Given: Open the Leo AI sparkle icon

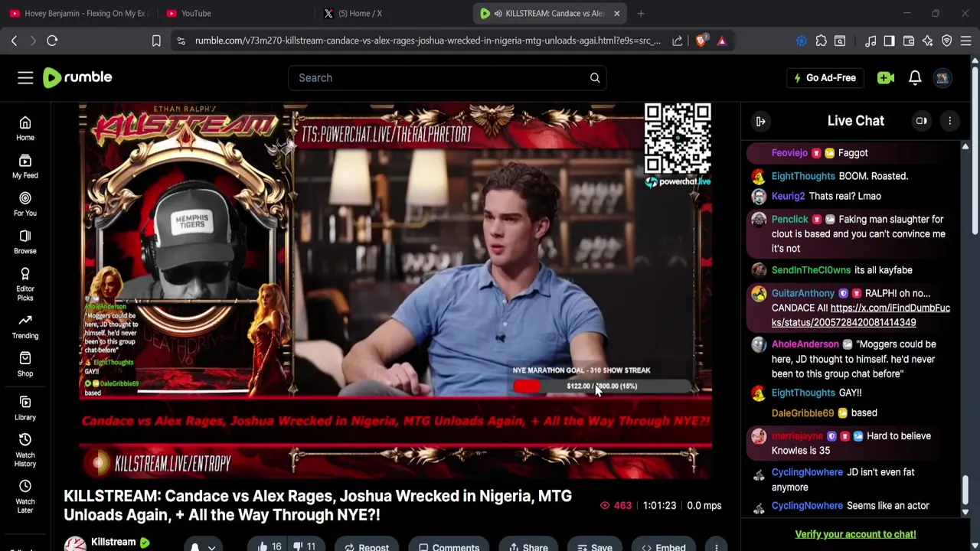Looking at the screenshot, I should tap(928, 41).
